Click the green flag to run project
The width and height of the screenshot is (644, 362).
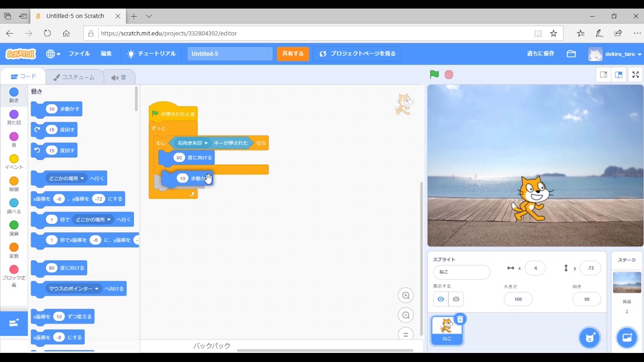(x=434, y=74)
